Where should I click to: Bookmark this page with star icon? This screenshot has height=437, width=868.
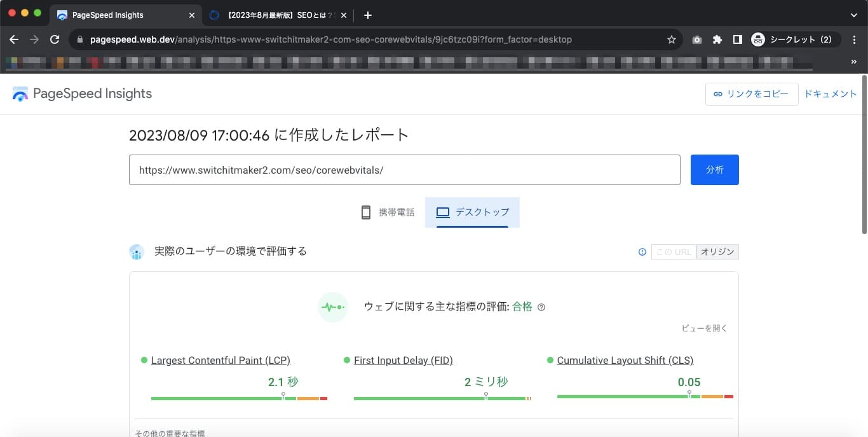(x=672, y=39)
